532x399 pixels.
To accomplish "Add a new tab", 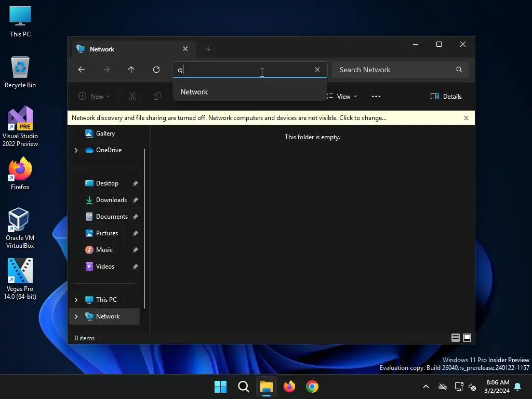I will 208,49.
